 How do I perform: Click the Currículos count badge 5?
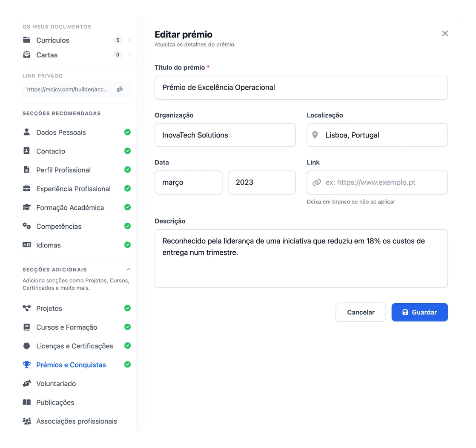click(118, 40)
